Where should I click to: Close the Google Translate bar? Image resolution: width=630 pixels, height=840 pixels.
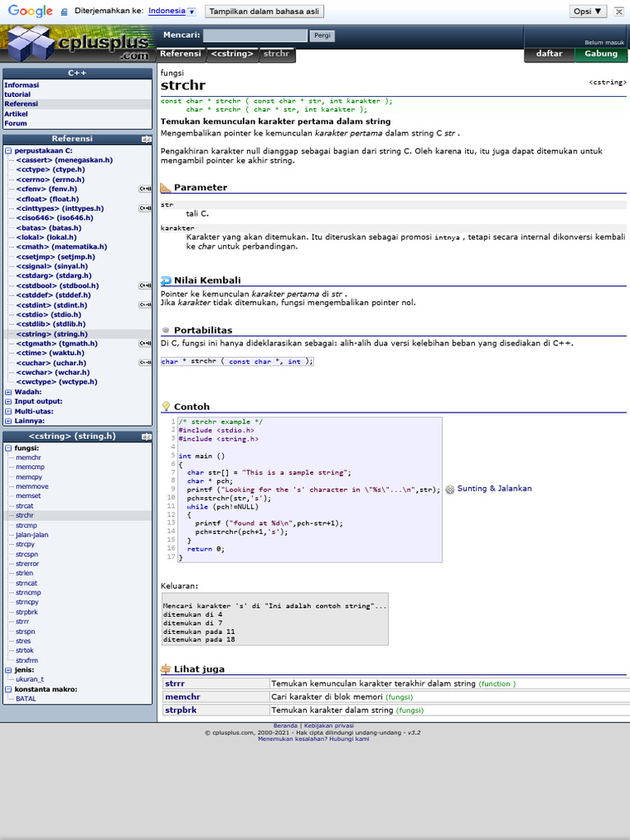click(x=620, y=11)
